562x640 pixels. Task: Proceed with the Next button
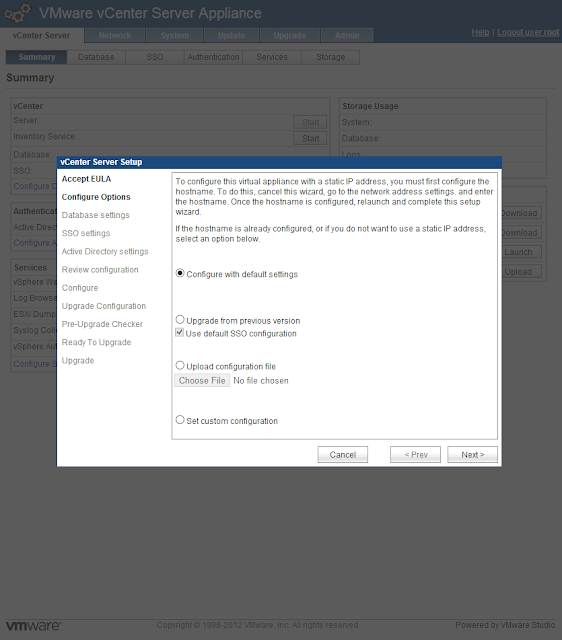click(473, 455)
